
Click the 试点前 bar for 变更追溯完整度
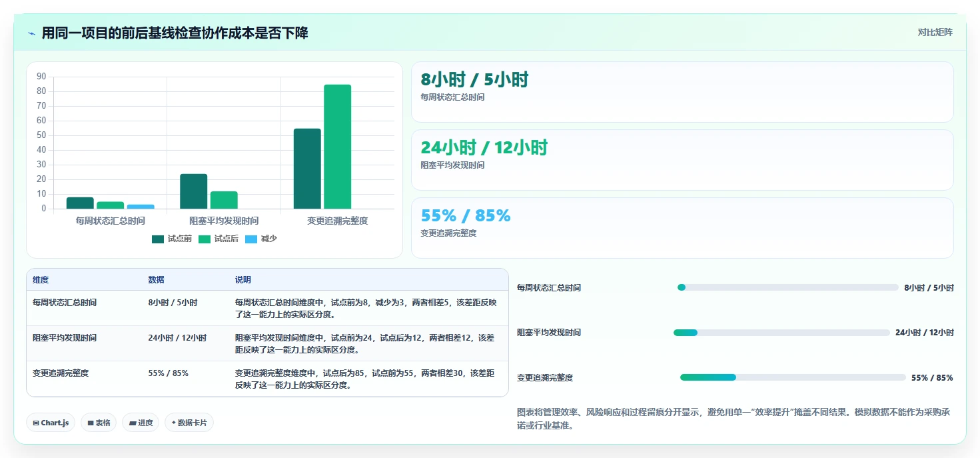click(307, 169)
